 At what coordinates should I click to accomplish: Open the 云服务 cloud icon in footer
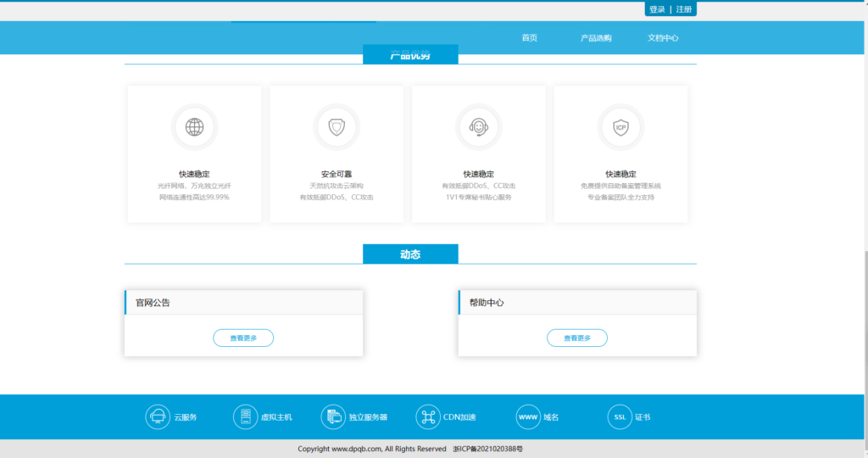tap(158, 416)
